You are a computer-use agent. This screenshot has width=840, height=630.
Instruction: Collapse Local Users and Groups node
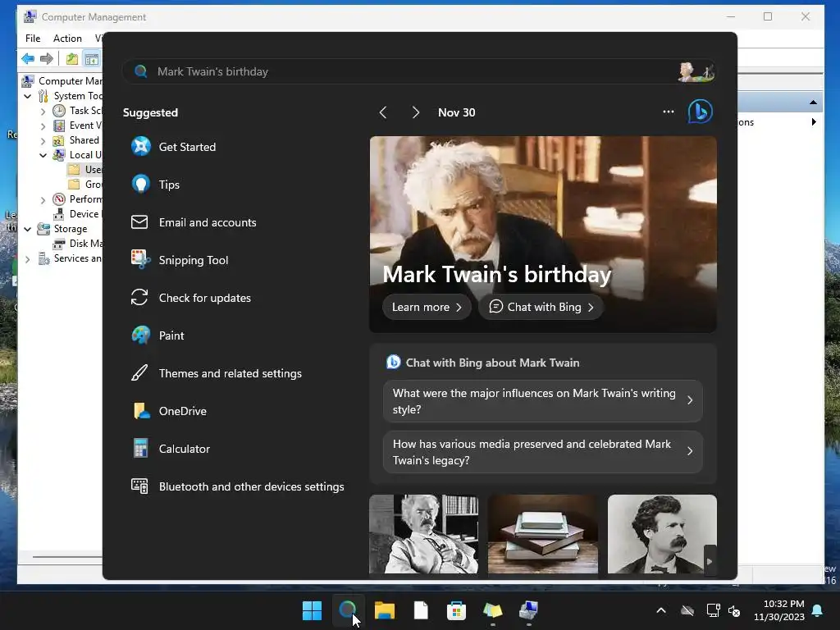click(43, 155)
